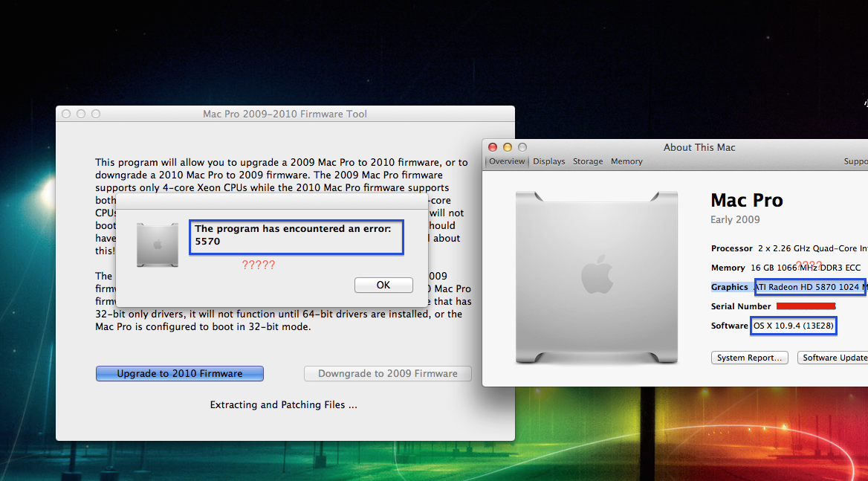Click the Memory value '16 GB 1066 MHz DDR3 ECC'

coord(806,268)
